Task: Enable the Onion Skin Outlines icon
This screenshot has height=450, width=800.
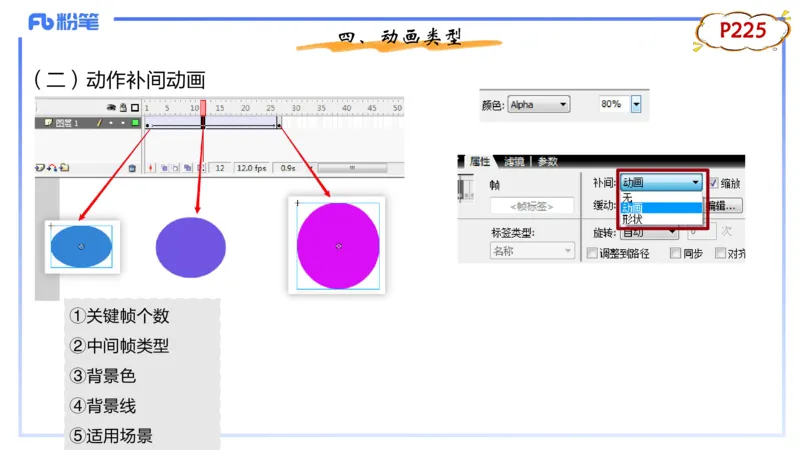Action: pos(176,168)
